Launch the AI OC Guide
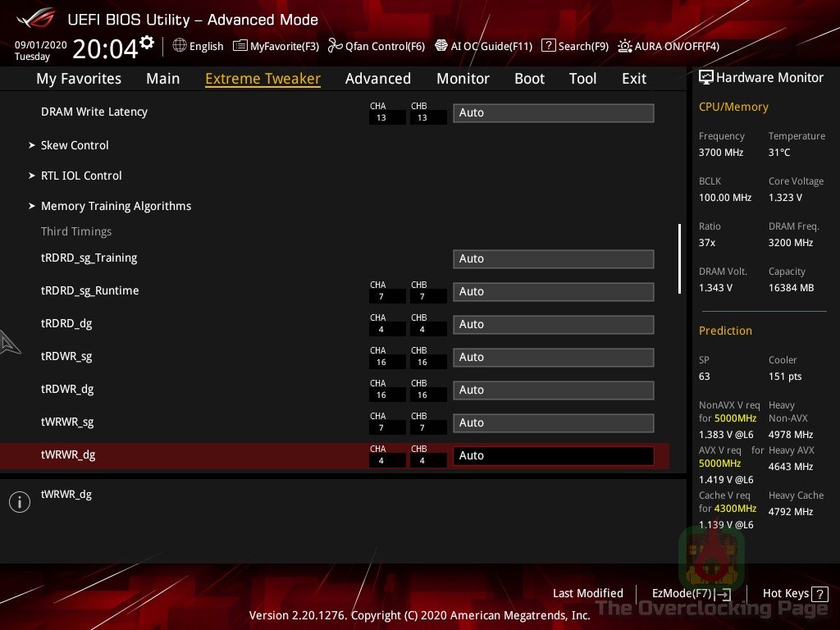The height and width of the screenshot is (630, 840). point(484,46)
